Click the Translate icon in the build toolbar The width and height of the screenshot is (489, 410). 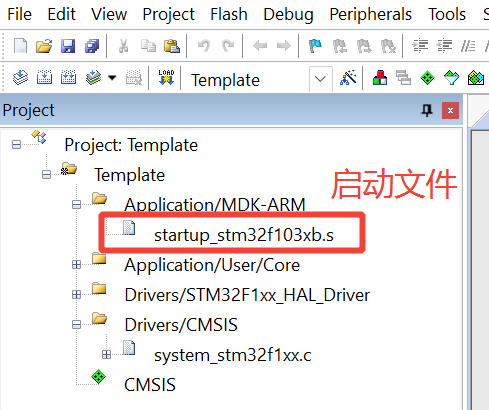click(20, 77)
